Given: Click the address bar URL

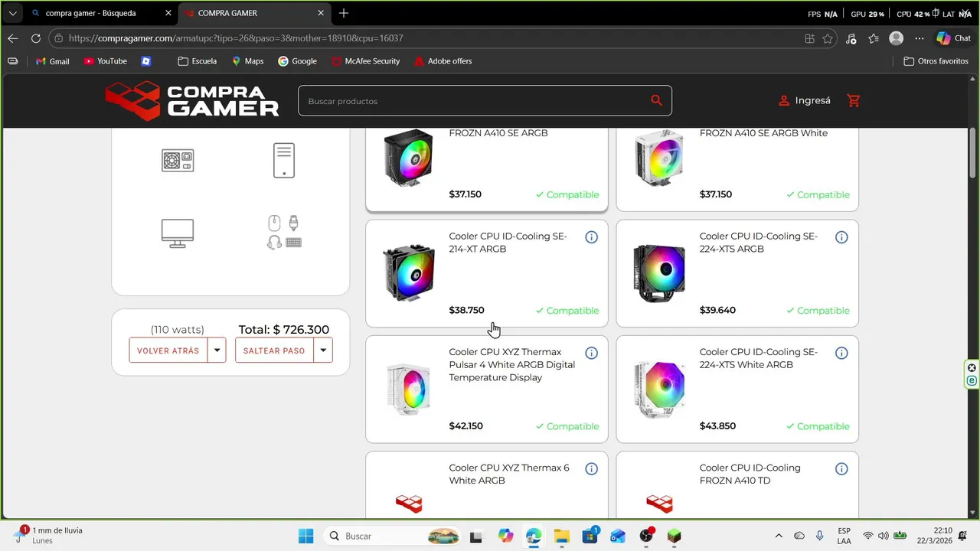Looking at the screenshot, I should pos(236,38).
